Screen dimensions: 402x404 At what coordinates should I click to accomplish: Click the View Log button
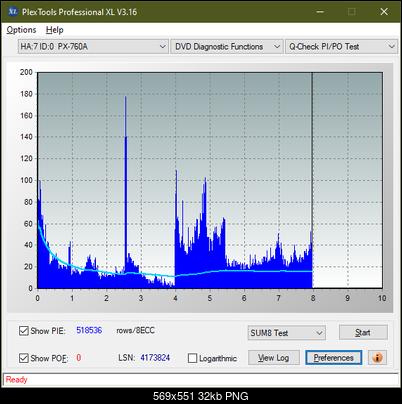pos(274,358)
